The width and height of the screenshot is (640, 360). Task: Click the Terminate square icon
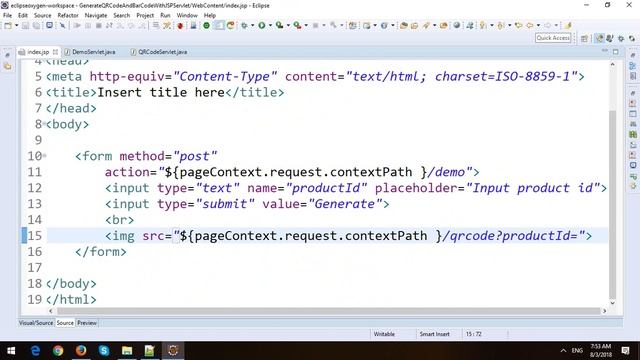tap(98, 26)
